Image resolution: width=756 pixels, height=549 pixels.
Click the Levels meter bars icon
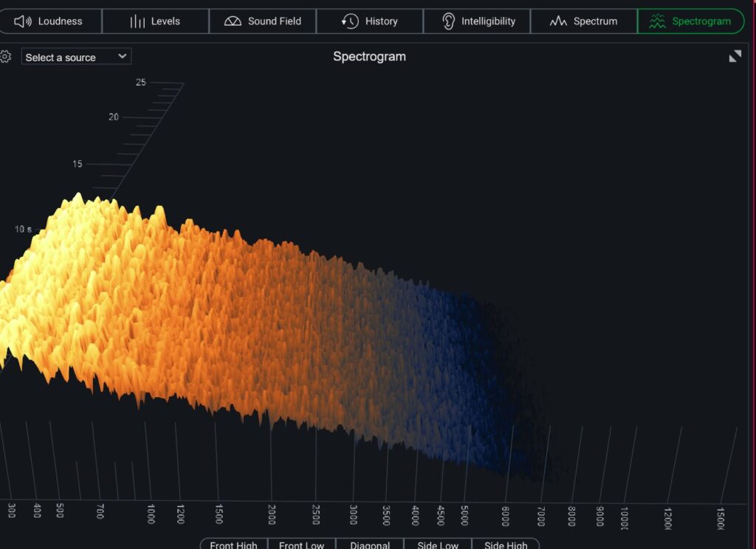(x=137, y=21)
